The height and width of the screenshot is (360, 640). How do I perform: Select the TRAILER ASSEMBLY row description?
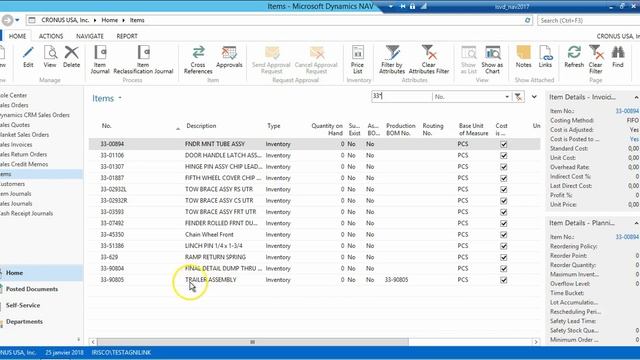coord(211,280)
